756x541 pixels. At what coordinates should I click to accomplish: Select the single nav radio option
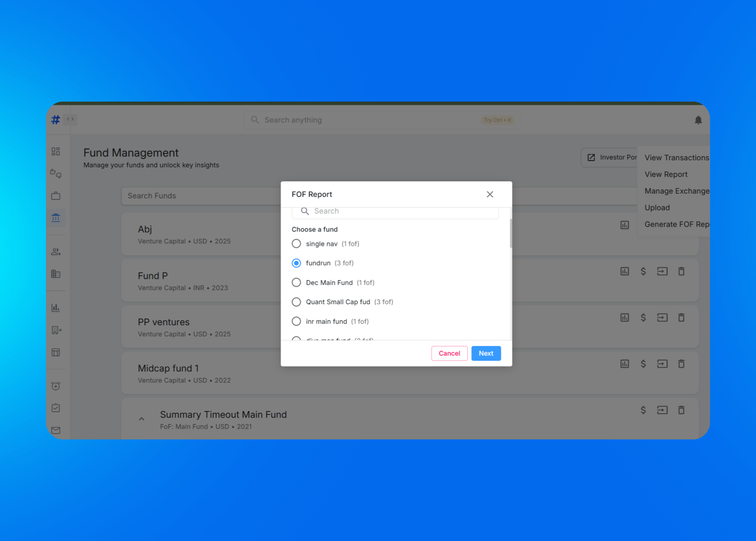point(296,244)
